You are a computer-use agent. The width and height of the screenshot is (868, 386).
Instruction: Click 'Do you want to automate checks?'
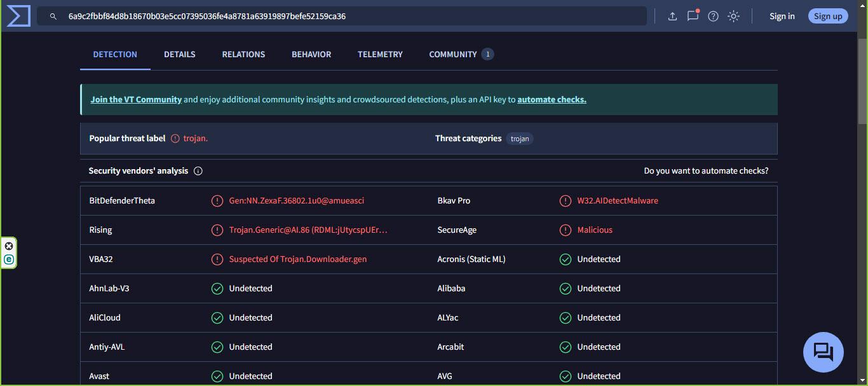point(706,171)
